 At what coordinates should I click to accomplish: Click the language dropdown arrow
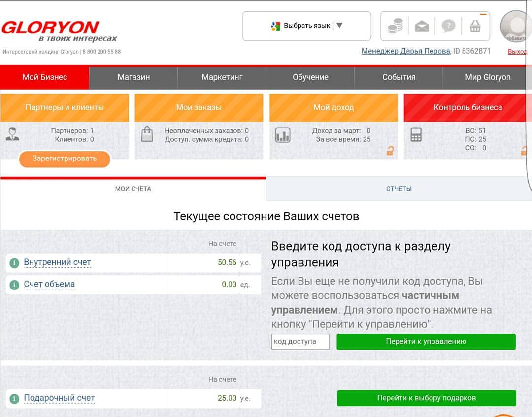tap(339, 25)
